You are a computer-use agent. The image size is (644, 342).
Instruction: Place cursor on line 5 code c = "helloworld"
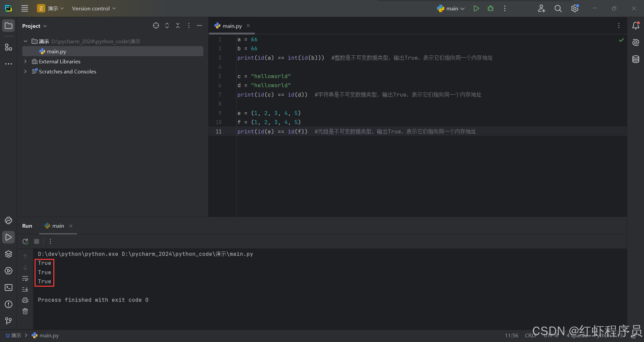point(264,76)
